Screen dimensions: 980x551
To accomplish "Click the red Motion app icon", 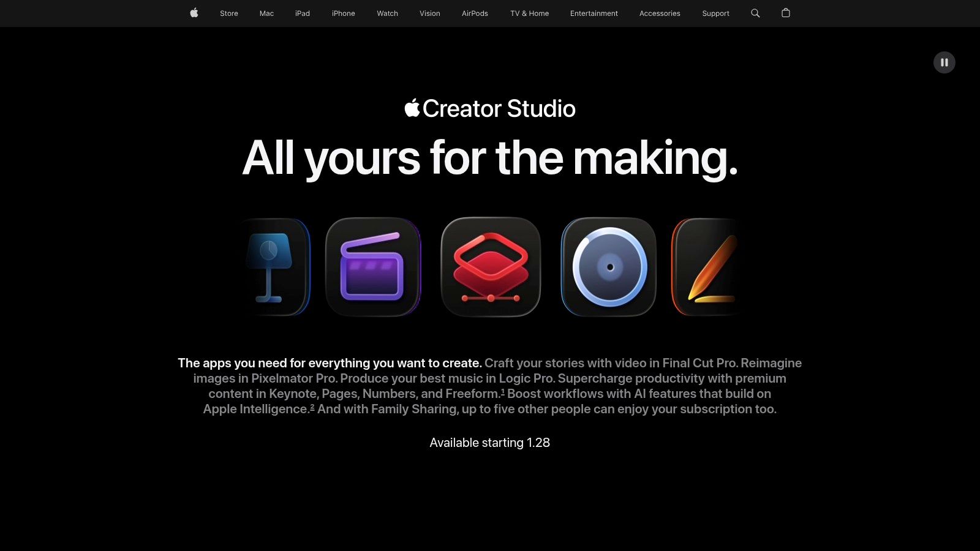I will point(490,268).
